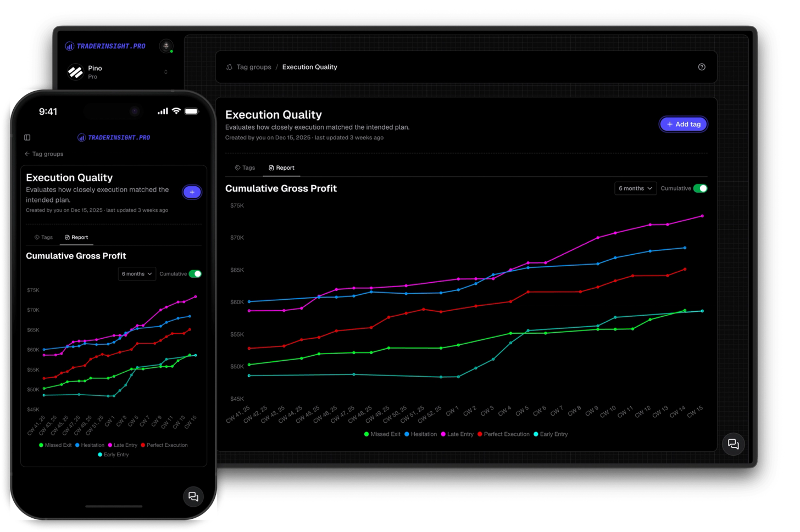Toggle Late Entry legend on phone chart
The width and height of the screenshot is (800, 532).
coord(123,445)
